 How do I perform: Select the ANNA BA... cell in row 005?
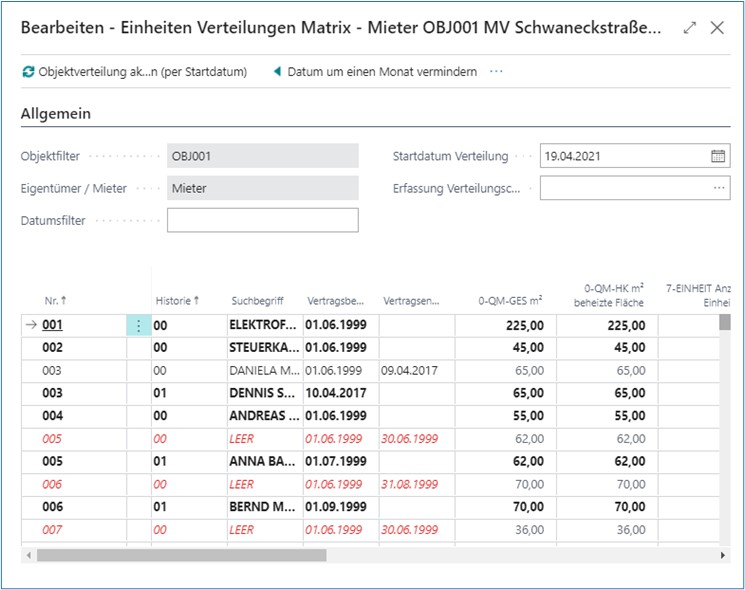(x=263, y=463)
